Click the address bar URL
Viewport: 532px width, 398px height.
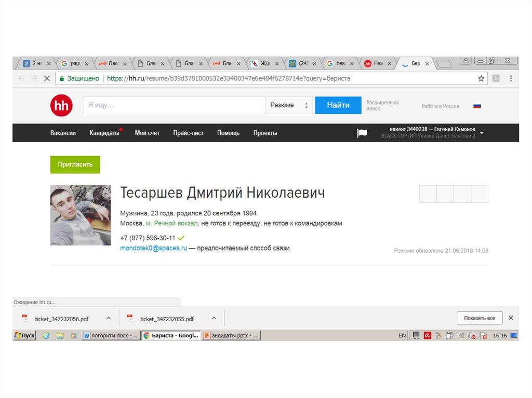(229, 78)
